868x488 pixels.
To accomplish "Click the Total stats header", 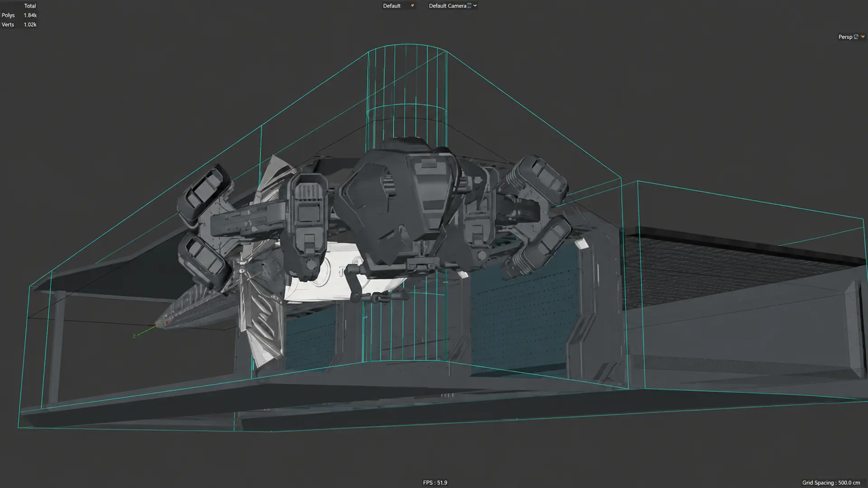I will (x=30, y=6).
